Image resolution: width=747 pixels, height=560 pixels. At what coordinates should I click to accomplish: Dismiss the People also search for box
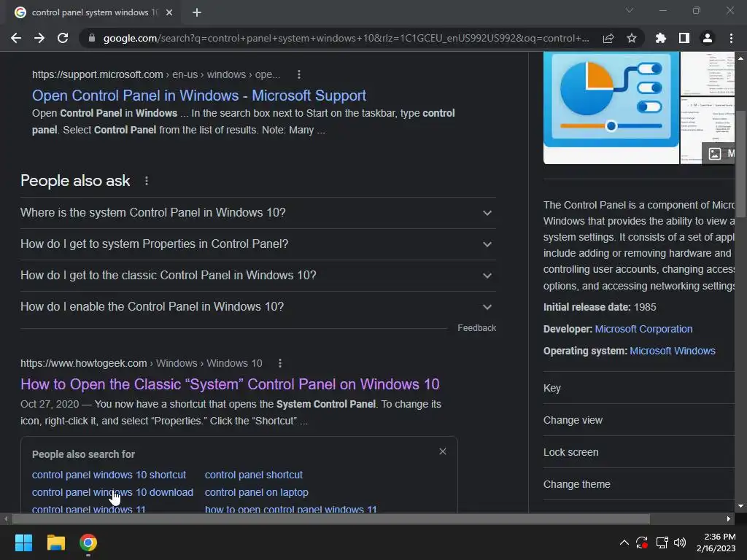pos(443,451)
